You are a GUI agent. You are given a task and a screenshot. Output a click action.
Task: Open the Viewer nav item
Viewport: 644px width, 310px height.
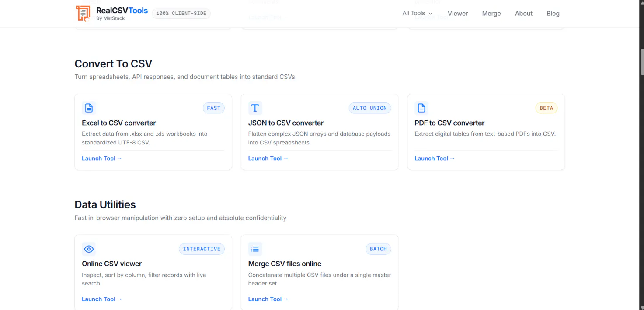458,14
